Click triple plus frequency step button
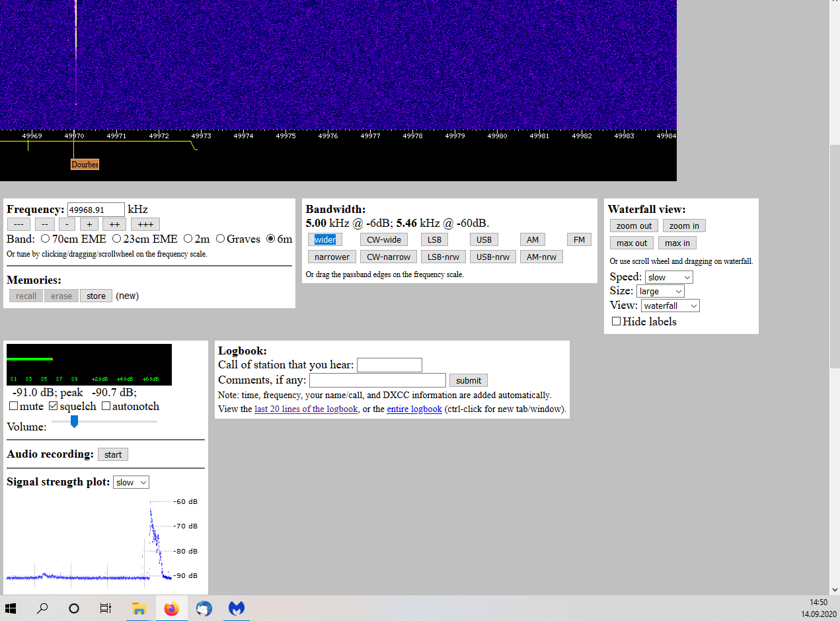 point(145,224)
